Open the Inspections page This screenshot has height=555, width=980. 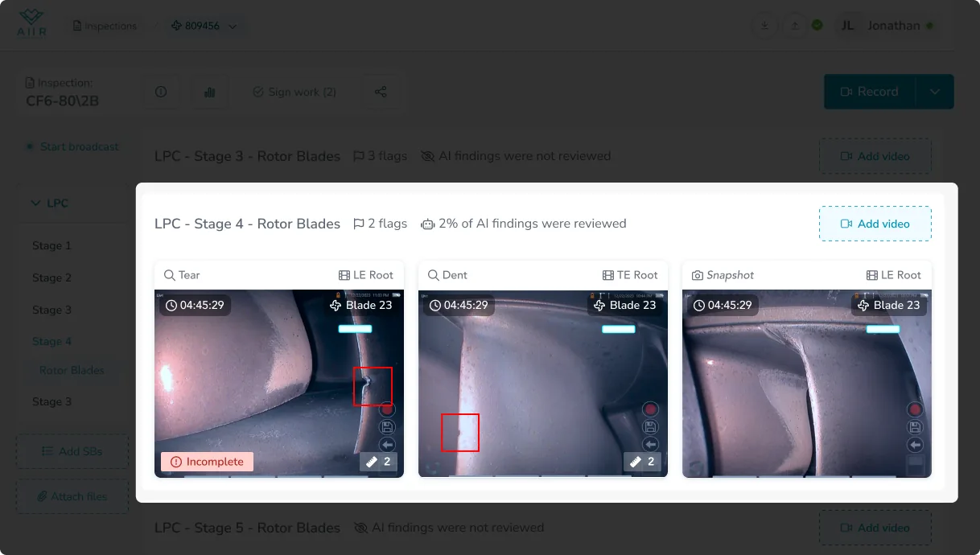click(105, 26)
